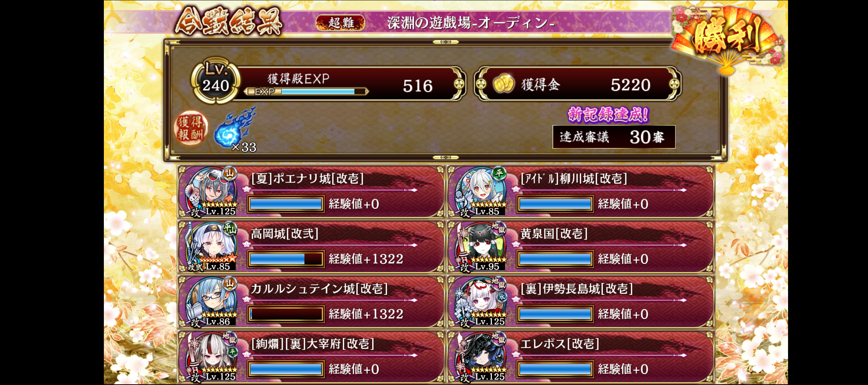Click the 黄泉国[改壱] character portrait

481,246
